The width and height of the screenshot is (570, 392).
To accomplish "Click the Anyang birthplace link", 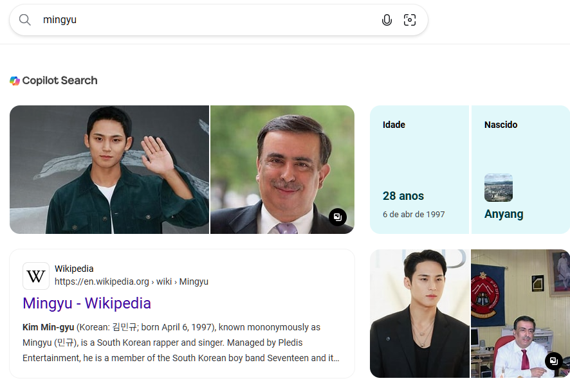I will (x=504, y=214).
